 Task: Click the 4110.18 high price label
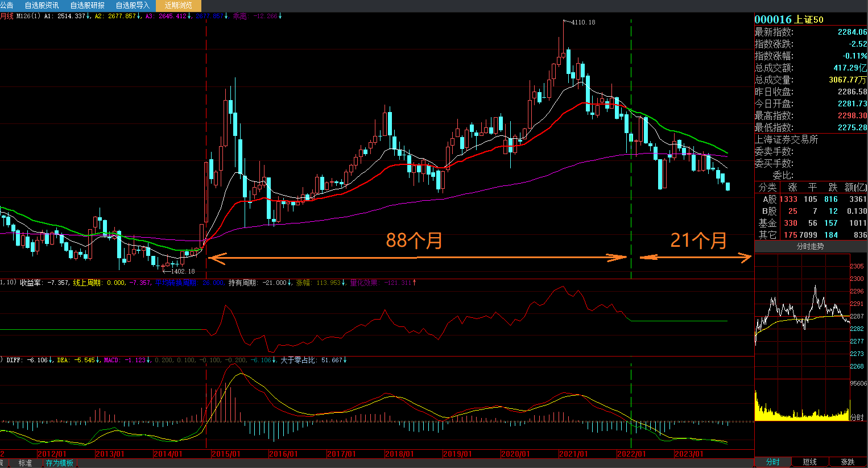(x=583, y=22)
